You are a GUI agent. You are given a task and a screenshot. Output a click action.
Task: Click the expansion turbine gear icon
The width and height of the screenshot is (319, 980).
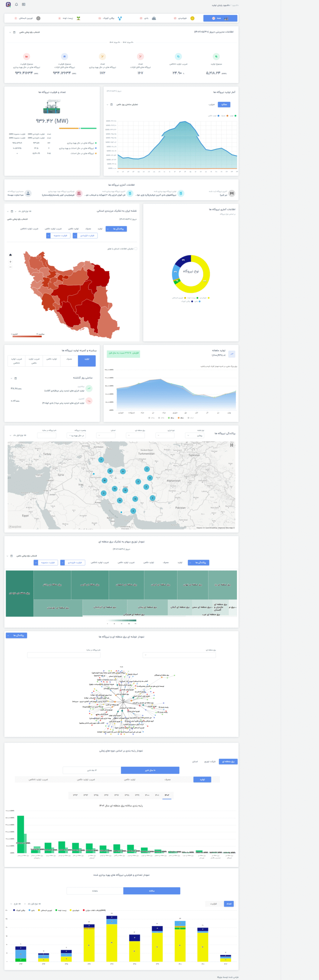point(38,18)
